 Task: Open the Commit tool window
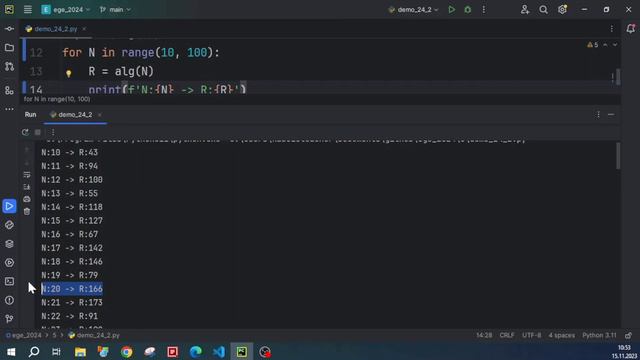point(9,29)
